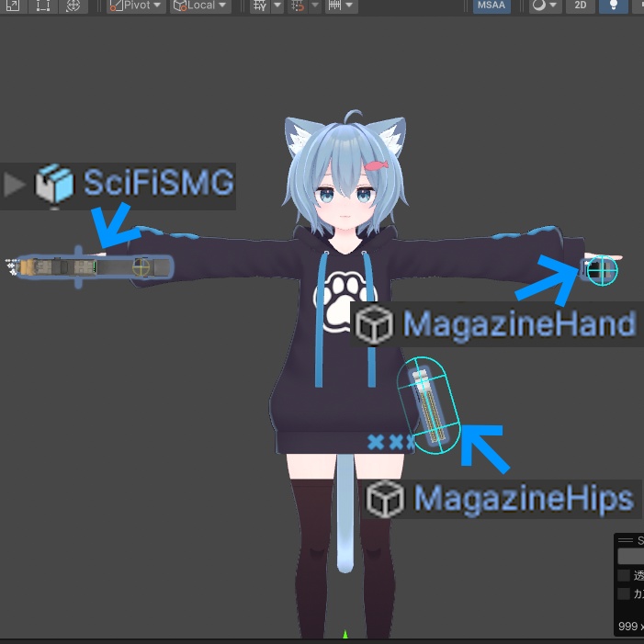Select the Scale tool icon
Viewport: 644px width, 644px height.
[13, 6]
